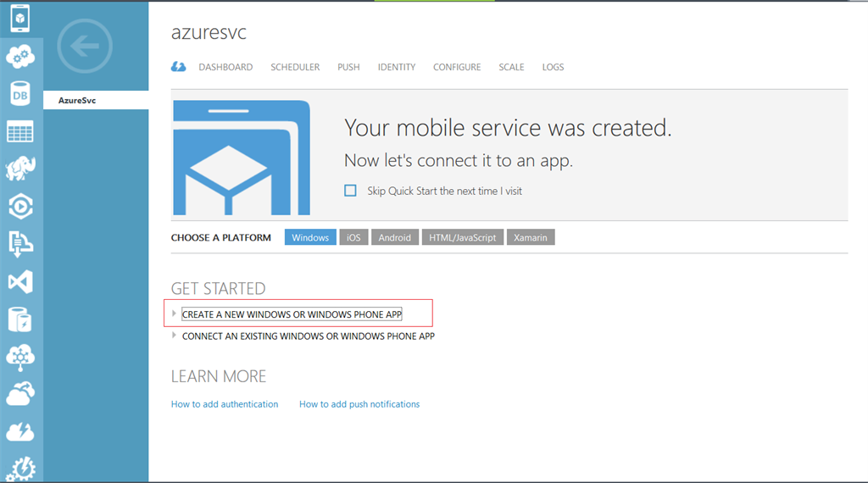Expand Connect an Existing Windows App arrow
Screen dimensions: 868x483
(x=174, y=336)
